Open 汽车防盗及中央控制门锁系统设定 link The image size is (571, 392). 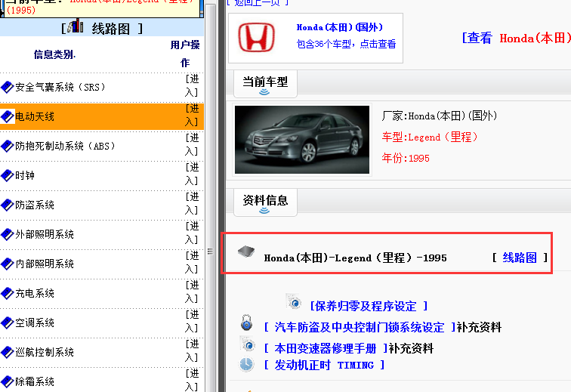[x=360, y=327]
